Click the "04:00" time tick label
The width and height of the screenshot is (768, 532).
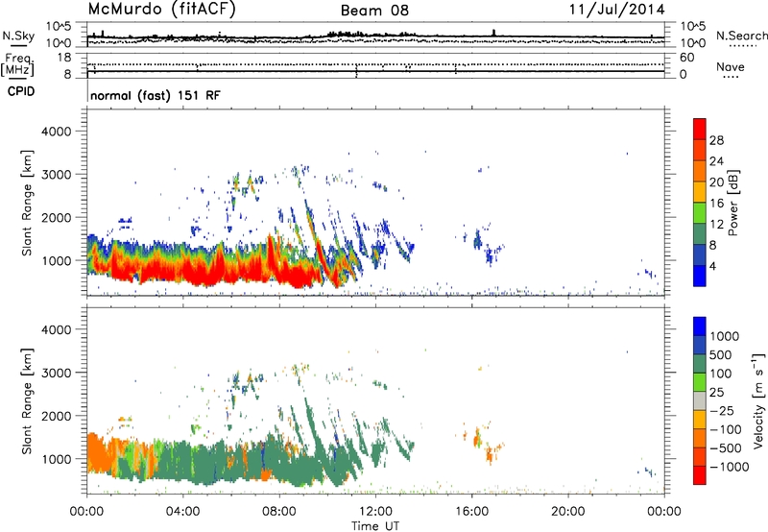pos(182,512)
